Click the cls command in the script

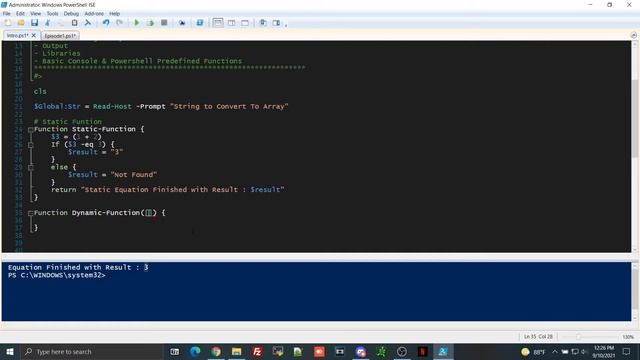click(40, 91)
